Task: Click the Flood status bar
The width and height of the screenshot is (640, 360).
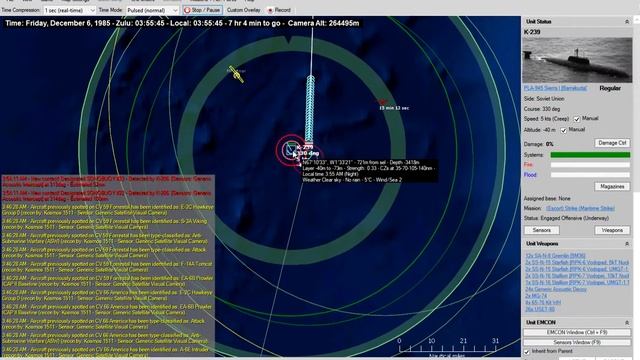Action: [x=590, y=175]
